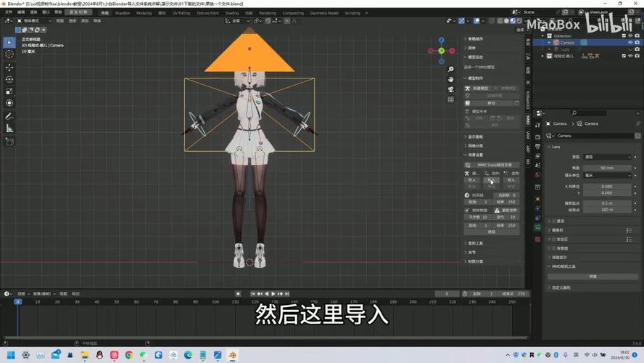This screenshot has height=363, width=644.
Task: Enable the Safe Areas checkbox
Action: (x=554, y=240)
